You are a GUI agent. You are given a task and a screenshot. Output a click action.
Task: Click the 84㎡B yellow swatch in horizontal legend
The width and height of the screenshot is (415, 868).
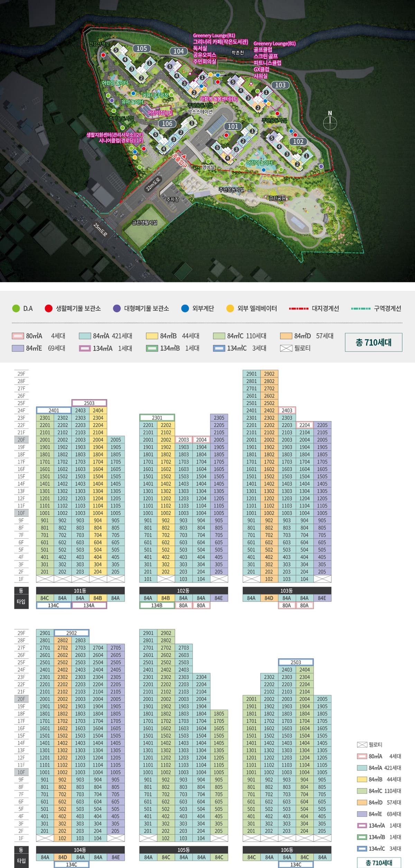(x=152, y=336)
